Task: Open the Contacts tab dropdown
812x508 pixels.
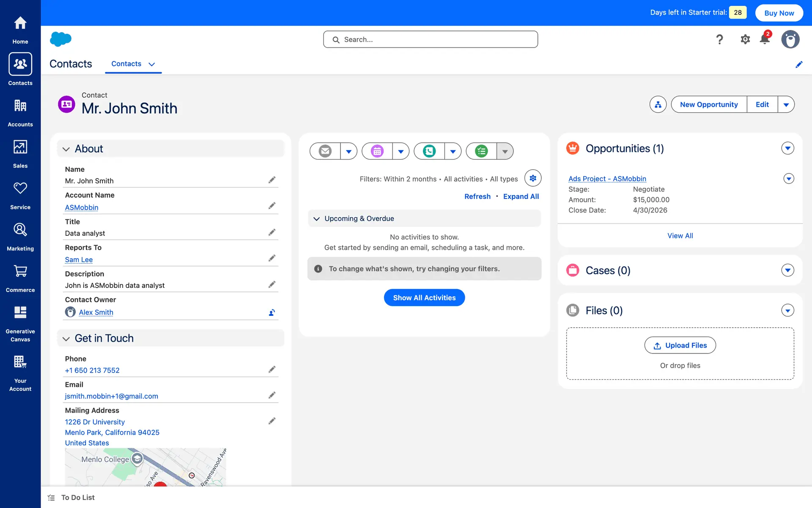Action: pyautogui.click(x=152, y=64)
